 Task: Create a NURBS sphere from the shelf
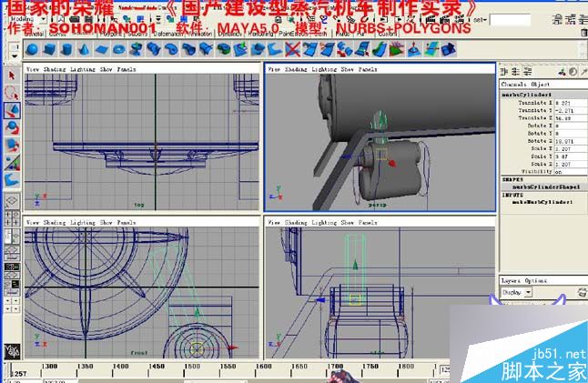(x=32, y=49)
